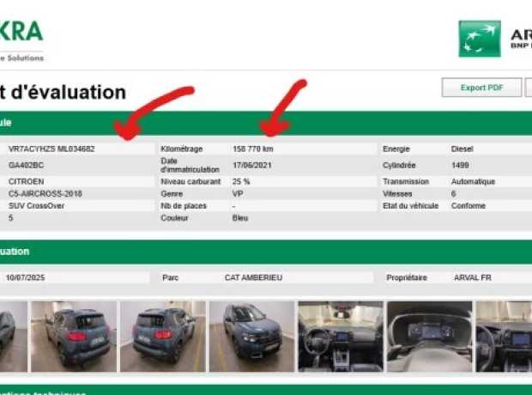Select the Couleur value Bleu
This screenshot has width=532, height=395.
tap(240, 218)
